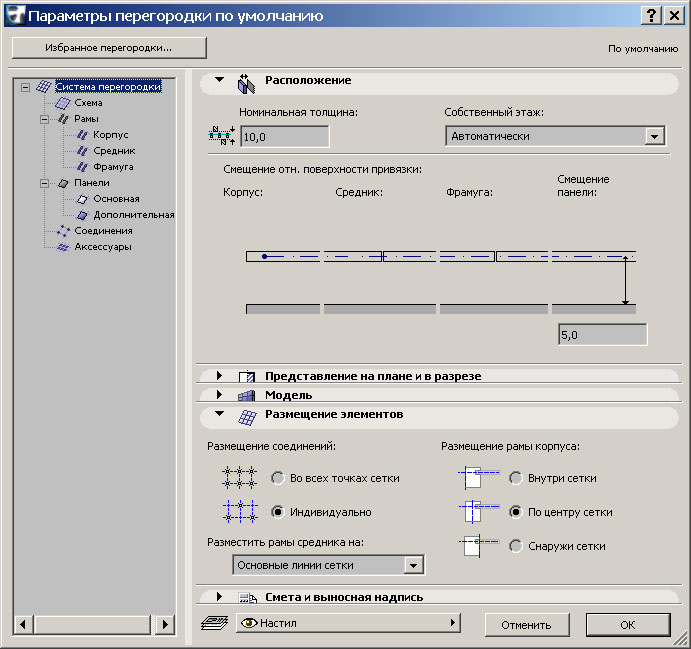Click the layer icon beside Настил
691x649 pixels.
(213, 623)
